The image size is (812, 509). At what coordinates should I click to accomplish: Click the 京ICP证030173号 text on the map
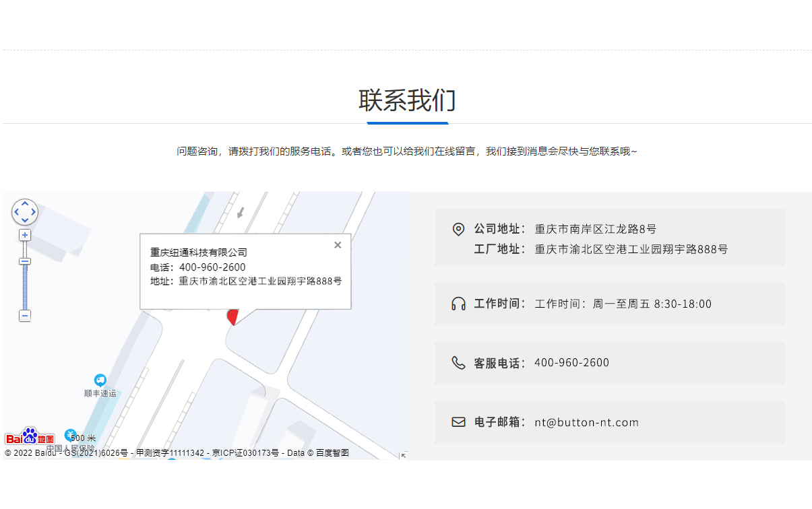[x=245, y=453]
